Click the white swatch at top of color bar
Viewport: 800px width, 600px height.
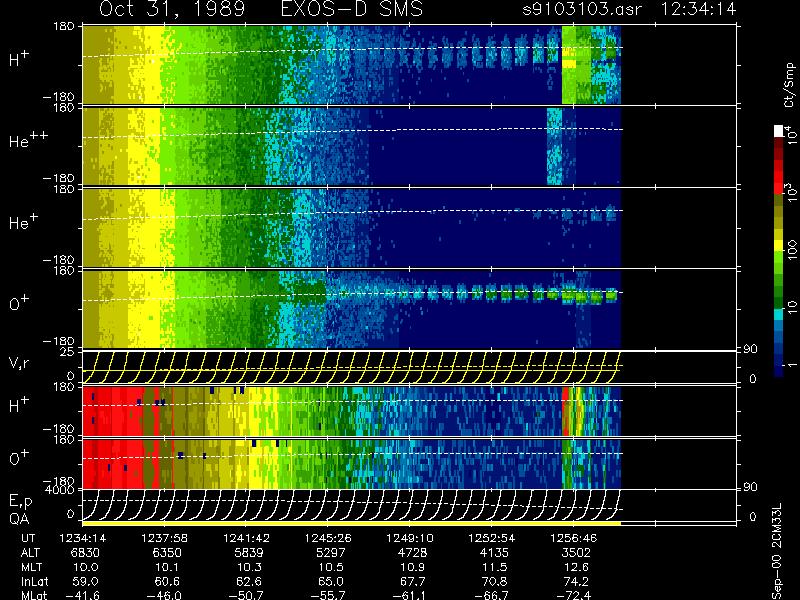pyautogui.click(x=779, y=131)
